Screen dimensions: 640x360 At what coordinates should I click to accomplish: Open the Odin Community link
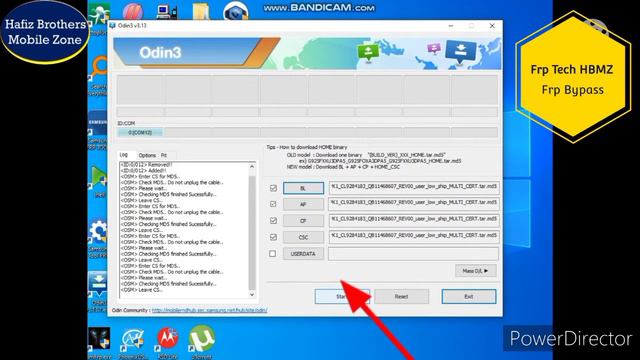coord(209,310)
